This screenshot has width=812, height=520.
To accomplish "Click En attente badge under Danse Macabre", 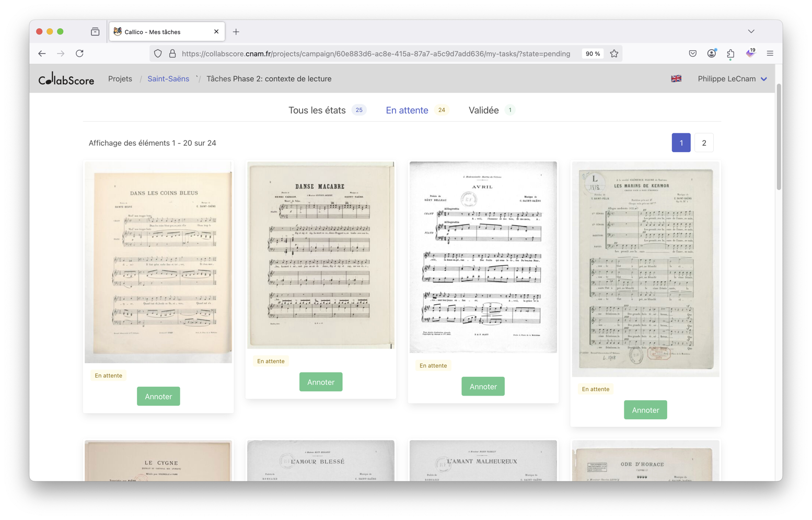I will pos(271,361).
